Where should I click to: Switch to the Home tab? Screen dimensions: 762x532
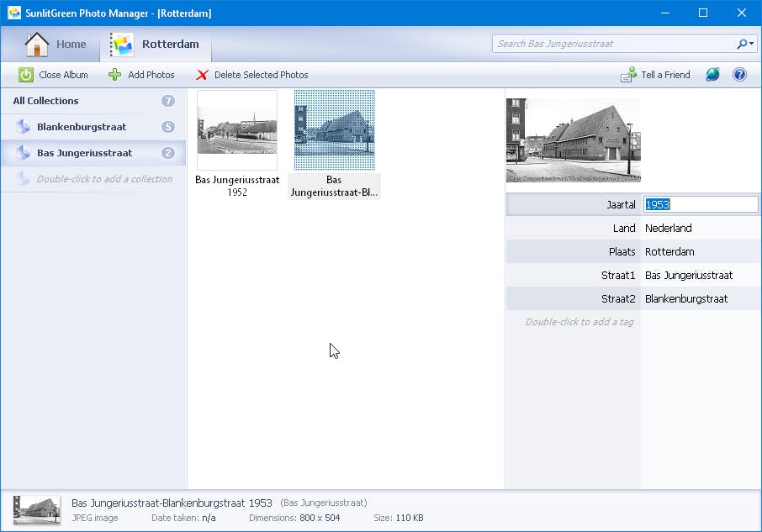(71, 44)
